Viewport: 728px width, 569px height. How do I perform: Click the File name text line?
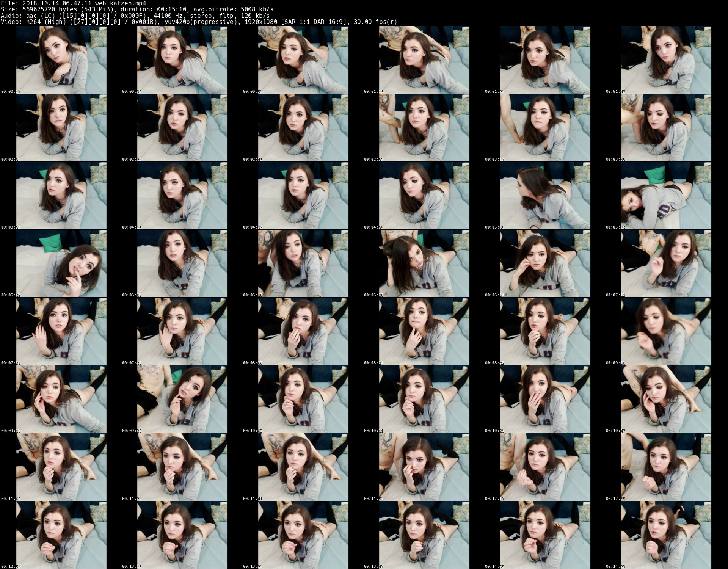tap(73, 3)
